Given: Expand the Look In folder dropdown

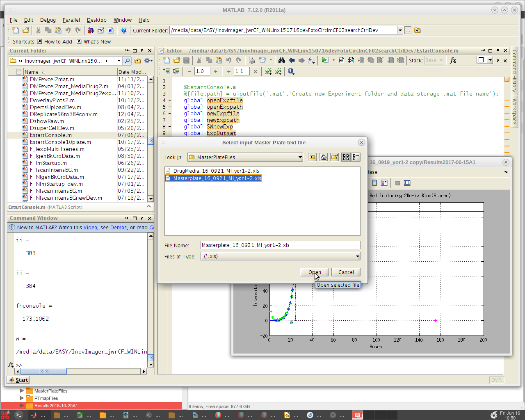Looking at the screenshot, I should (300, 157).
